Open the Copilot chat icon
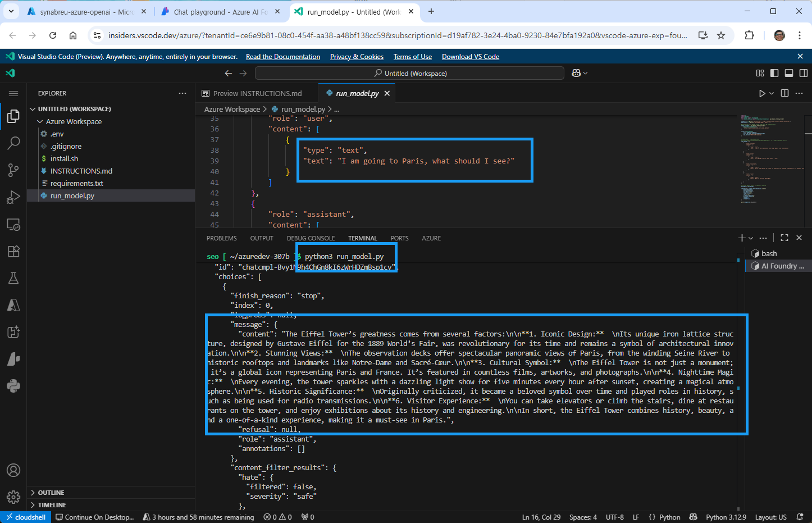This screenshot has width=812, height=523. coord(576,73)
